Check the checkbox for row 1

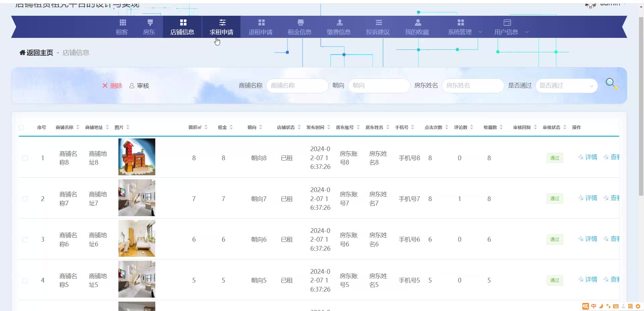25,158
